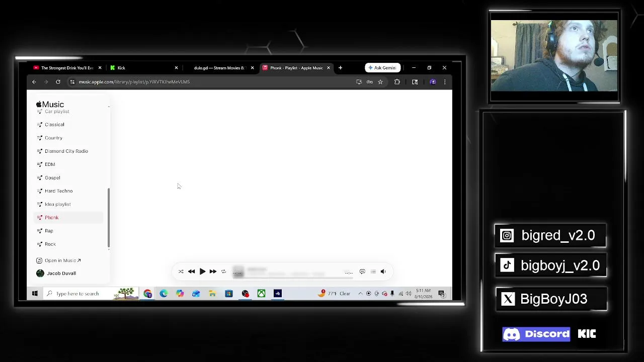Show lyrics from the player bar
The image size is (644, 362).
[362, 271]
